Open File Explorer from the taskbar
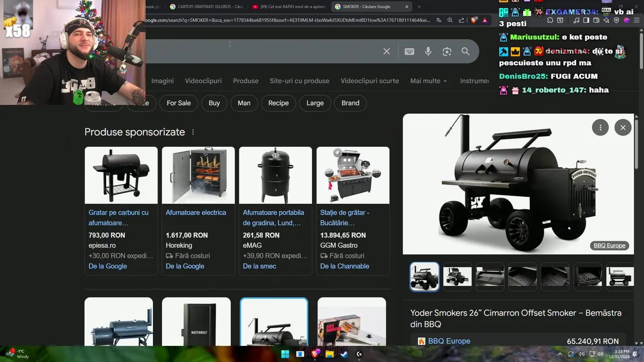644x362 pixels. 330,354
